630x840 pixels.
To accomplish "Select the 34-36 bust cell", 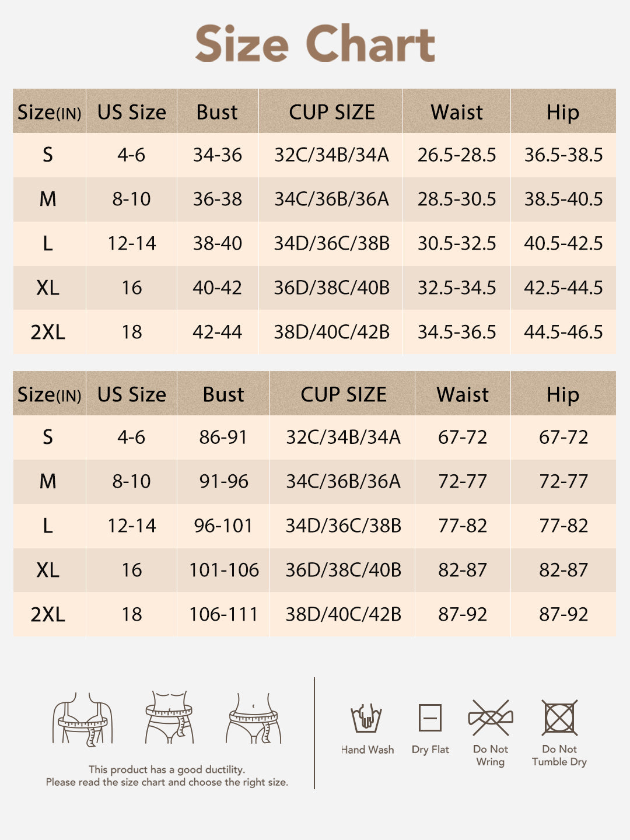I will 218,155.
